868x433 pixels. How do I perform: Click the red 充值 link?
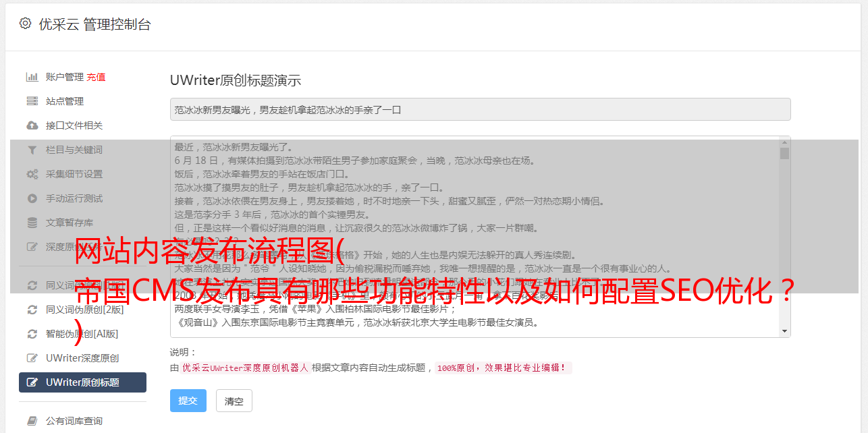point(96,77)
